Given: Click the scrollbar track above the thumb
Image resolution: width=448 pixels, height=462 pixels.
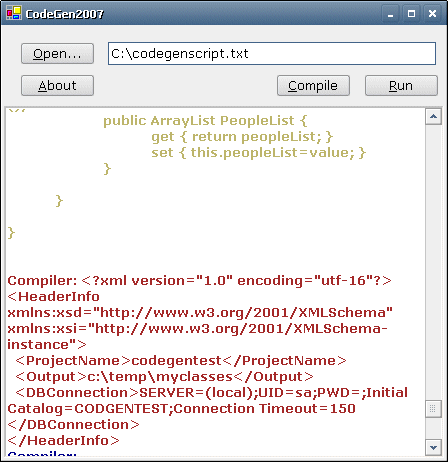Looking at the screenshot, I should tap(433, 262).
